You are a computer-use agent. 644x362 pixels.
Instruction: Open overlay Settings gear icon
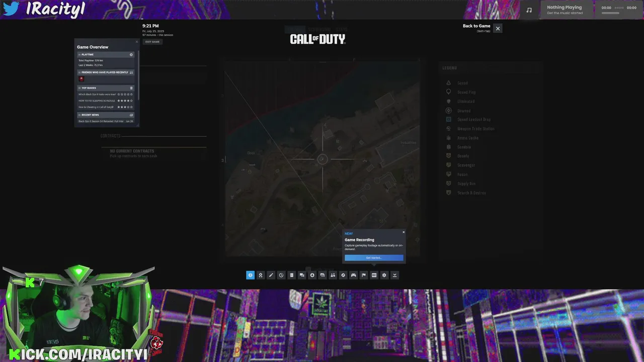[384, 275]
